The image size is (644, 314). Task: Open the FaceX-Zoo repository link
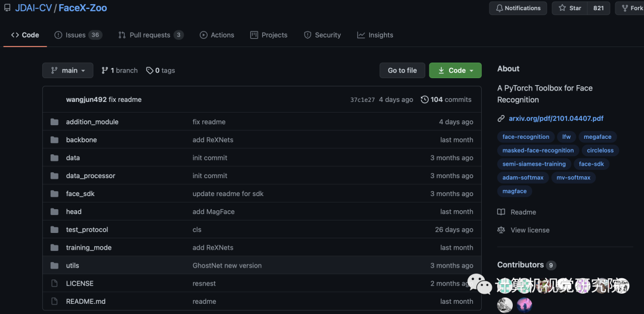82,8
